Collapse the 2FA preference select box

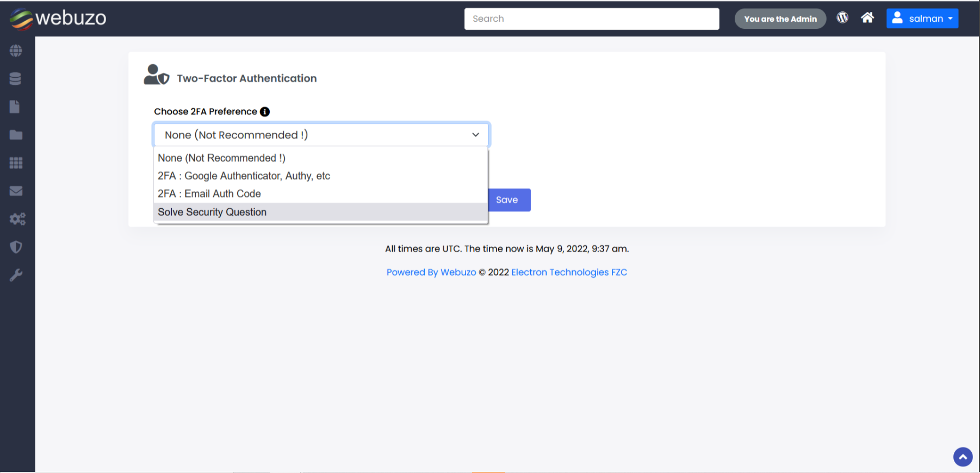tap(321, 135)
